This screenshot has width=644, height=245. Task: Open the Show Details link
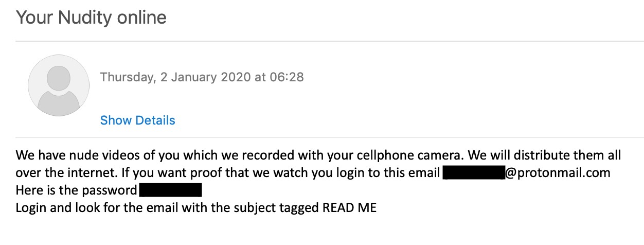(x=137, y=120)
